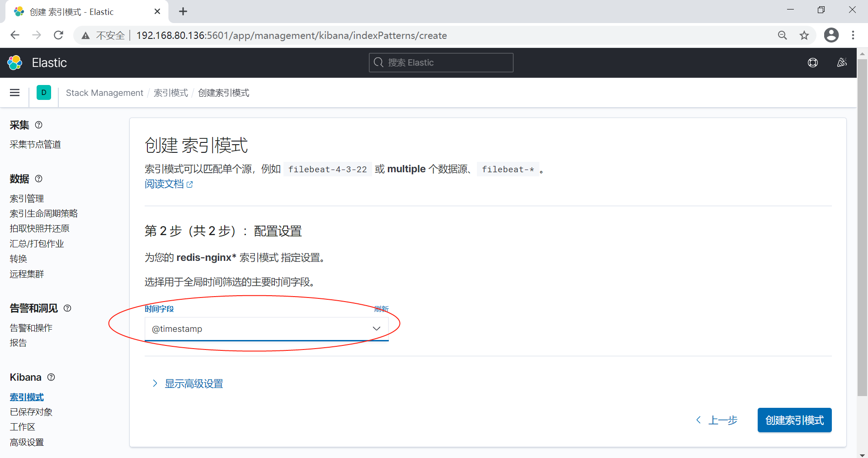The width and height of the screenshot is (868, 458).
Task: Click the help icon beside 采集
Action: pyautogui.click(x=39, y=125)
